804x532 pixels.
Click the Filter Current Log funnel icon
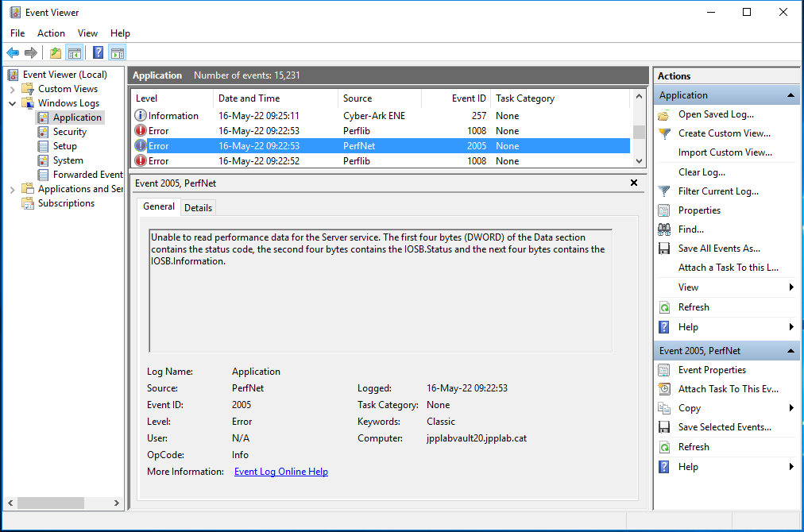click(x=664, y=191)
